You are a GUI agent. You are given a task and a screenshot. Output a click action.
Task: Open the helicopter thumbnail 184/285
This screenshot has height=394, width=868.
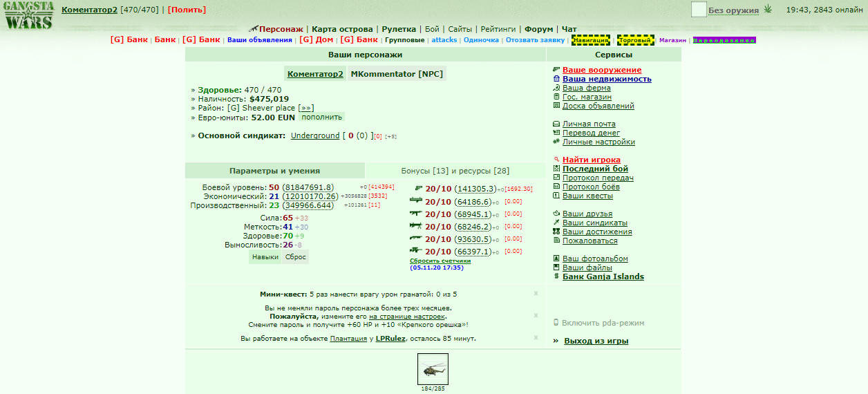tap(433, 369)
